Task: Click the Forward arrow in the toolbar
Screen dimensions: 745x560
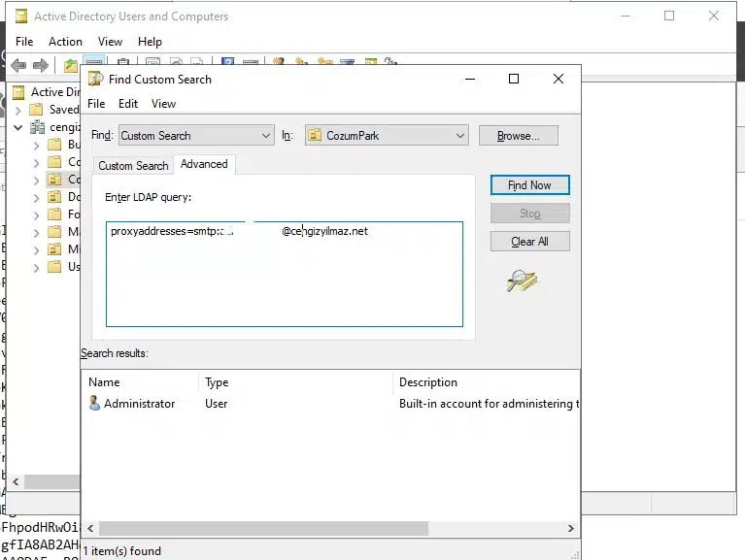Action: 40,66
